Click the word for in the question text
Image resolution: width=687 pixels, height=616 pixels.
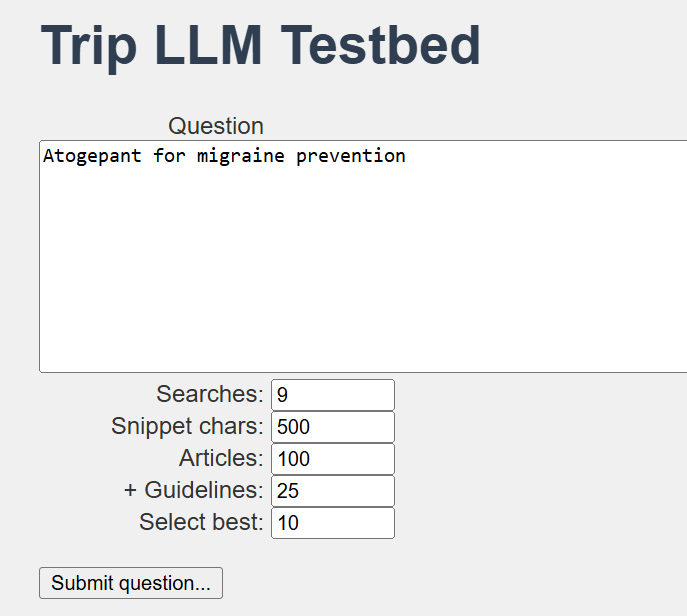click(169, 156)
